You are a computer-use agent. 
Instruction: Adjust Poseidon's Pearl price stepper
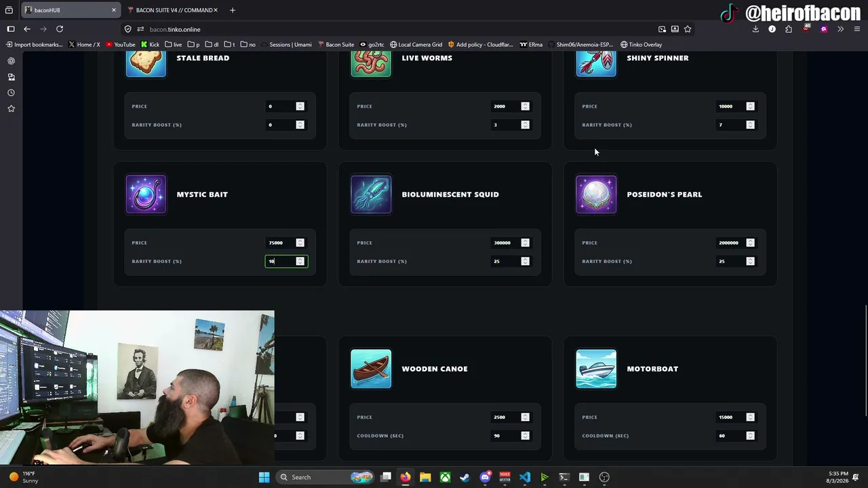pos(750,243)
